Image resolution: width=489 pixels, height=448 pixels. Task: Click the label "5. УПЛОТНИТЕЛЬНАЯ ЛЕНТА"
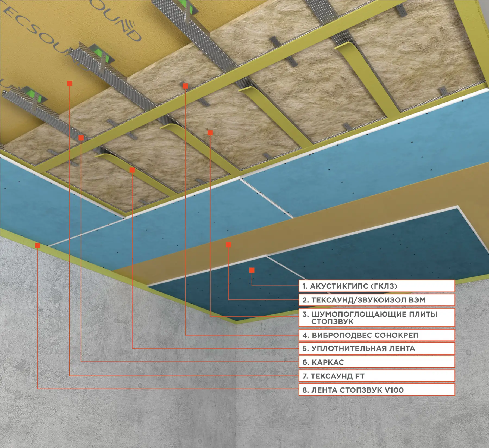point(377,348)
